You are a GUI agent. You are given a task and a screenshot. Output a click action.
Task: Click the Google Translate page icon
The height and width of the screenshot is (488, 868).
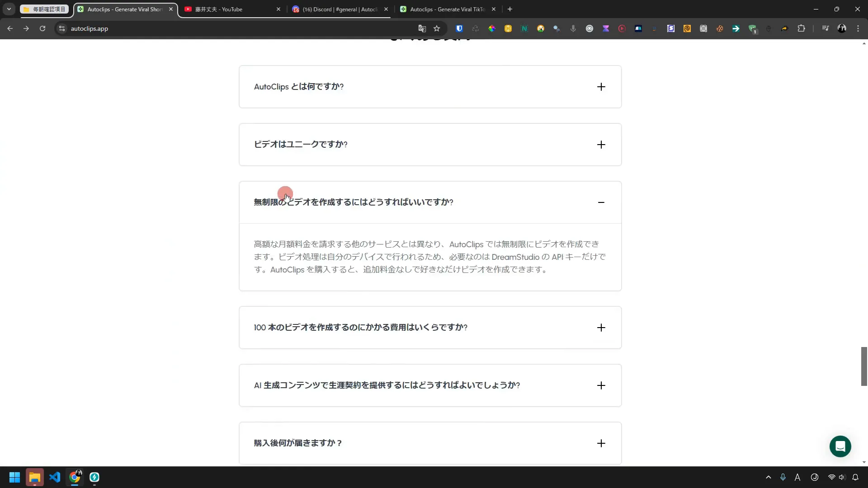[x=422, y=28]
